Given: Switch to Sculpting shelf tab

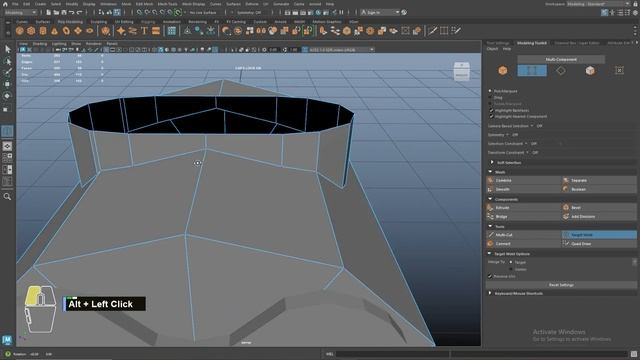Looking at the screenshot, I should pyautogui.click(x=98, y=22).
